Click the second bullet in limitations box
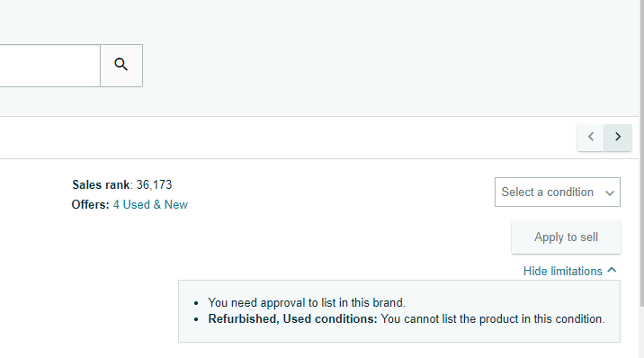This screenshot has width=644, height=358. click(196, 319)
